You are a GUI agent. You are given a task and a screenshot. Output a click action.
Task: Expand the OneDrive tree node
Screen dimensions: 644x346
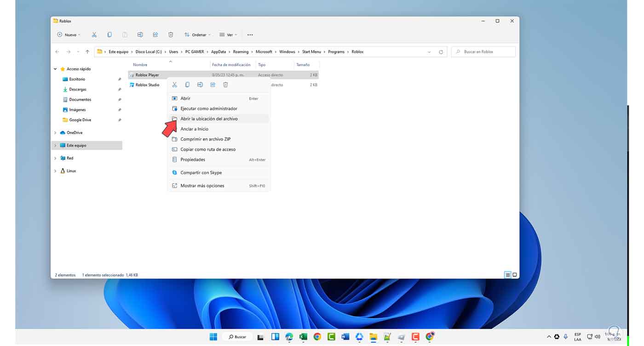[x=55, y=133]
